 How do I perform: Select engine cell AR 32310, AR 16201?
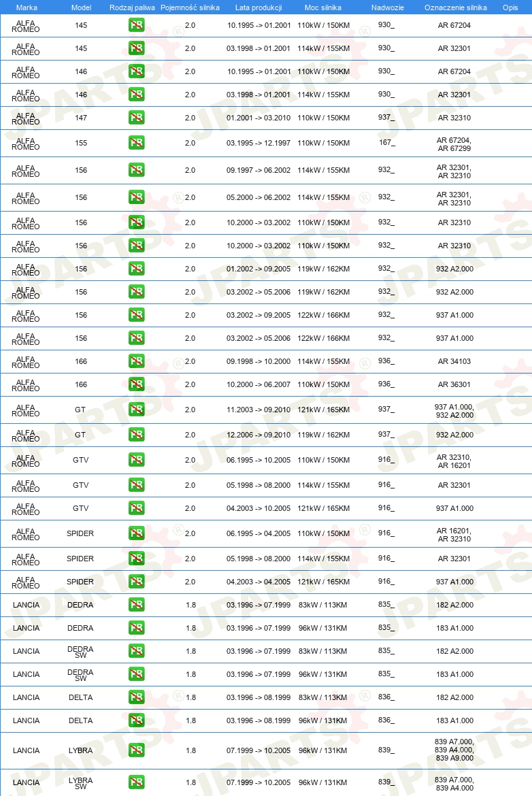[x=454, y=461]
